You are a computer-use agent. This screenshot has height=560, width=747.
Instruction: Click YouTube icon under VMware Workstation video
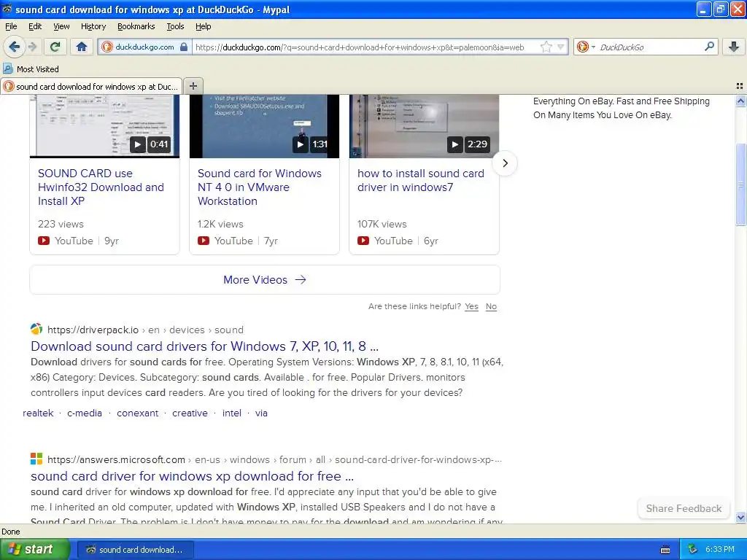[204, 241]
